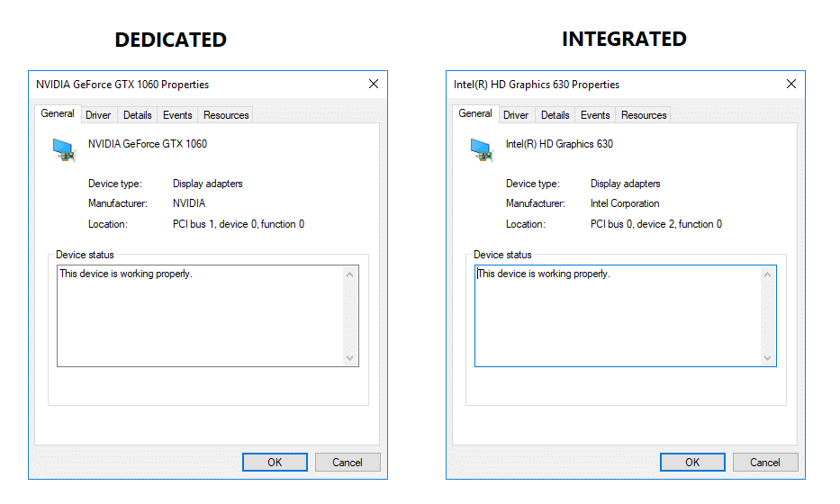Open the Driver tab in the Intel properties window
Viewport: 840px width, 504px height.
pyautogui.click(x=516, y=115)
